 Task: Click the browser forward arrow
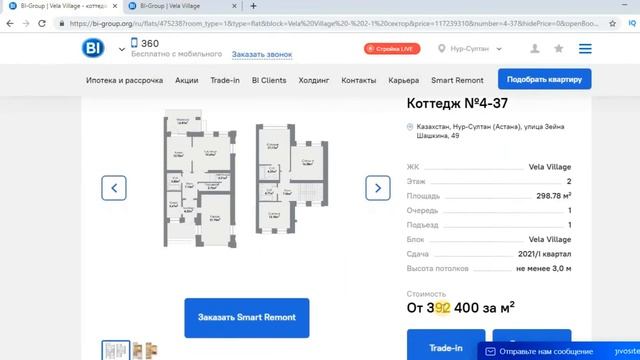(26, 24)
